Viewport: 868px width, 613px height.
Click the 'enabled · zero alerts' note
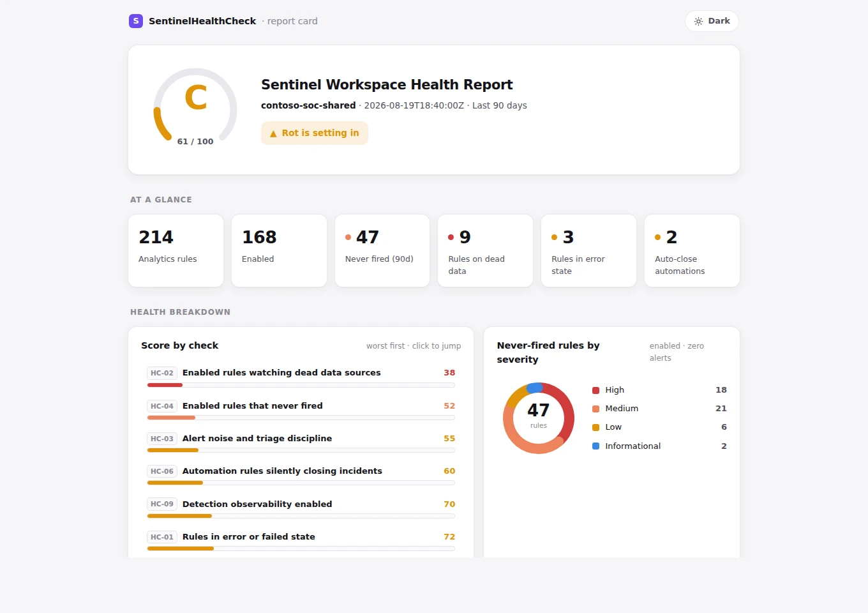click(677, 352)
